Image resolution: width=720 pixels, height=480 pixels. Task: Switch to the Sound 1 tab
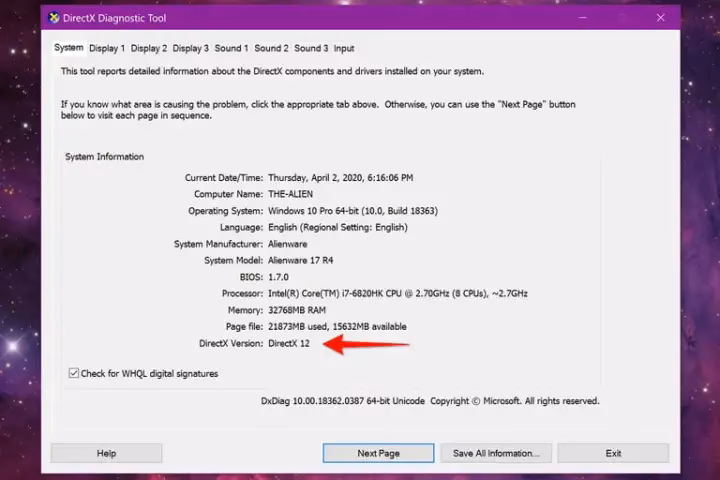231,48
